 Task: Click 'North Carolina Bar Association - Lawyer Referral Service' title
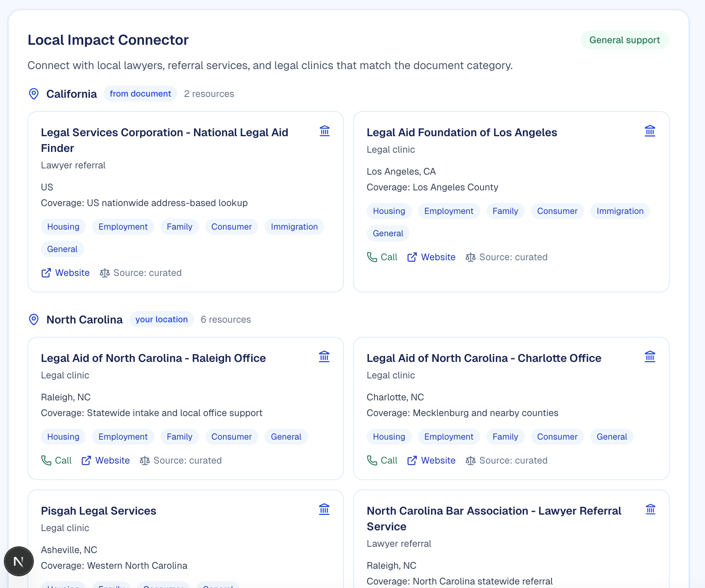click(494, 519)
